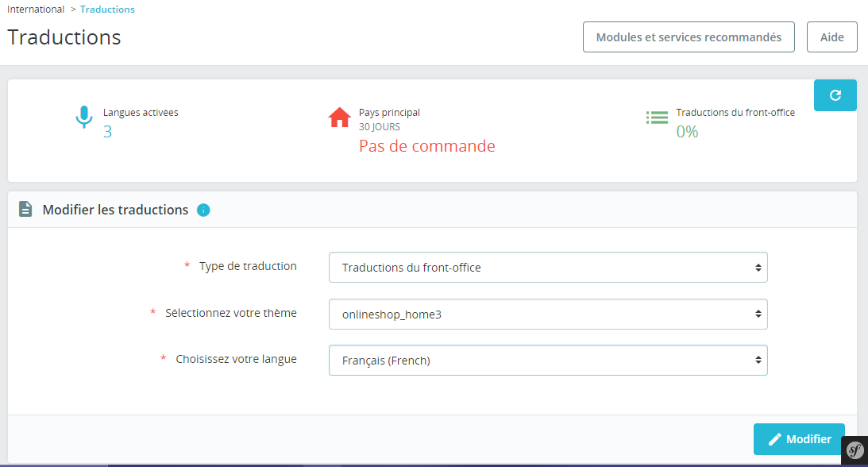Click the refresh KPI icon button
The height and width of the screenshot is (467, 868).
tap(835, 95)
